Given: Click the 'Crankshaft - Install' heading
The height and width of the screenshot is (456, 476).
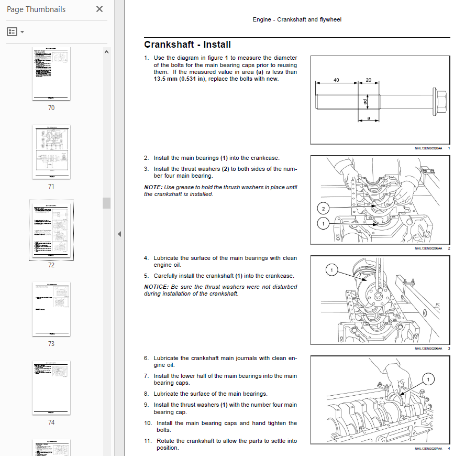Looking at the screenshot, I should point(187,45).
